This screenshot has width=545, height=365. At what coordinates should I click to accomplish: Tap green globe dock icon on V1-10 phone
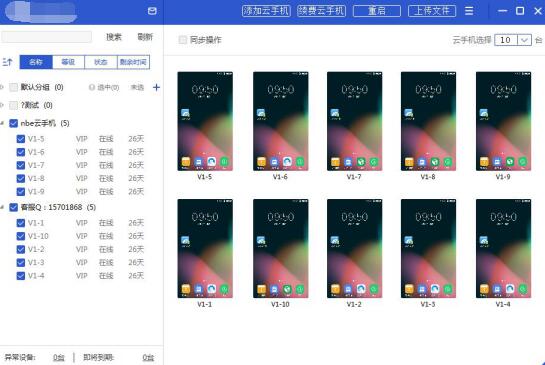pos(287,289)
